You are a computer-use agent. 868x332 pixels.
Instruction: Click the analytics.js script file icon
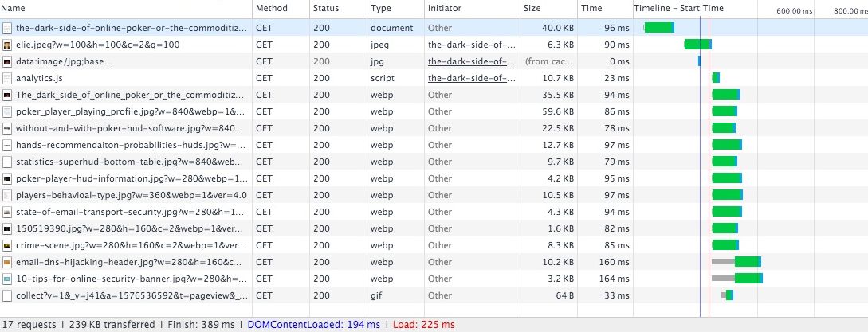(x=7, y=78)
